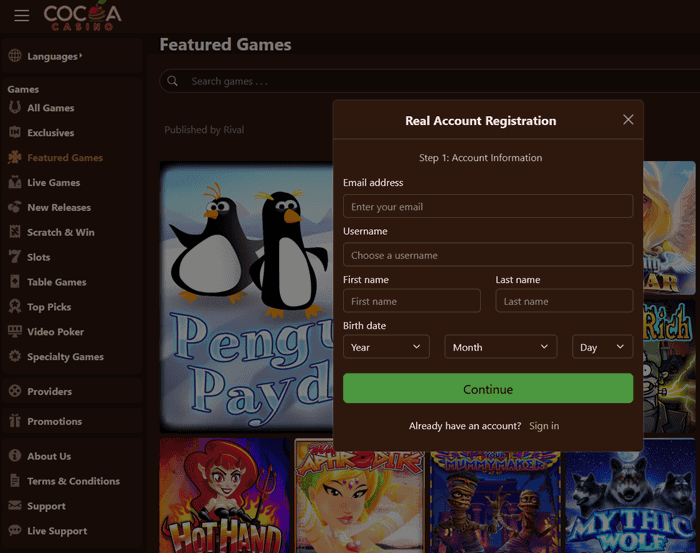The image size is (700, 553).
Task: Click the gear icon for Specialty Games
Action: tap(15, 356)
